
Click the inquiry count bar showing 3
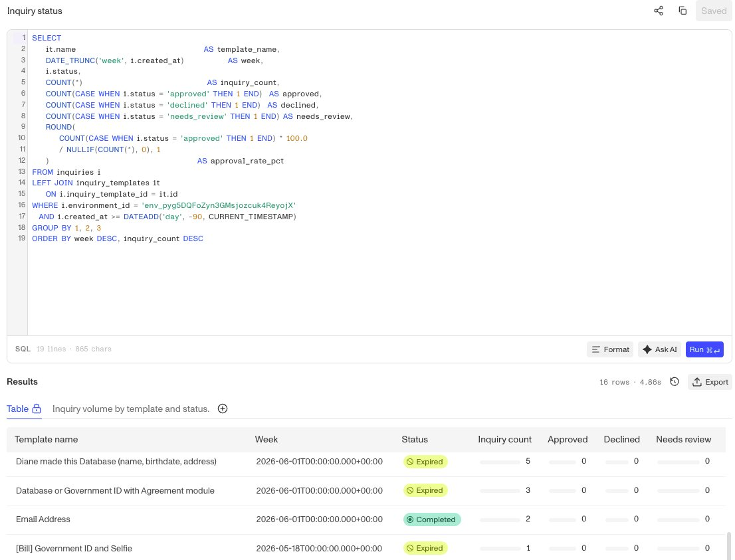[500, 491]
